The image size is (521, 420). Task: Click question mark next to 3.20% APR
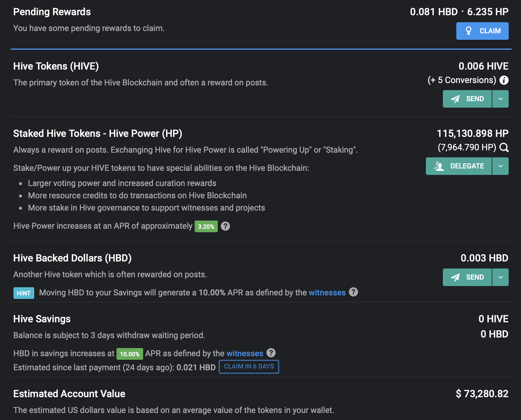(225, 226)
